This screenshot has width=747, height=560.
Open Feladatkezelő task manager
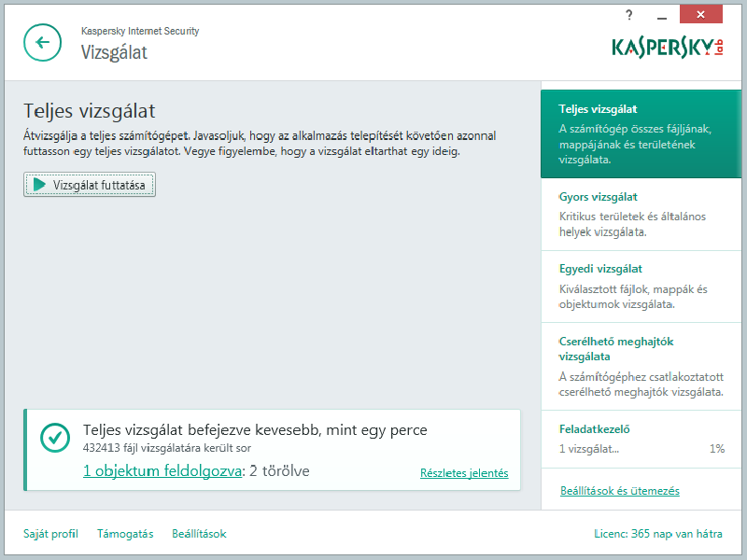pyautogui.click(x=641, y=439)
